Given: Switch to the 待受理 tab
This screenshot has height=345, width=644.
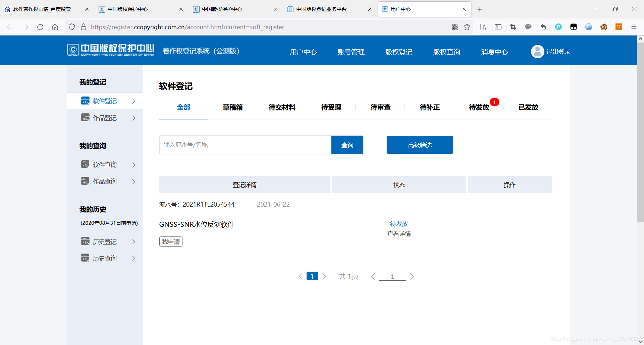Looking at the screenshot, I should click(331, 107).
